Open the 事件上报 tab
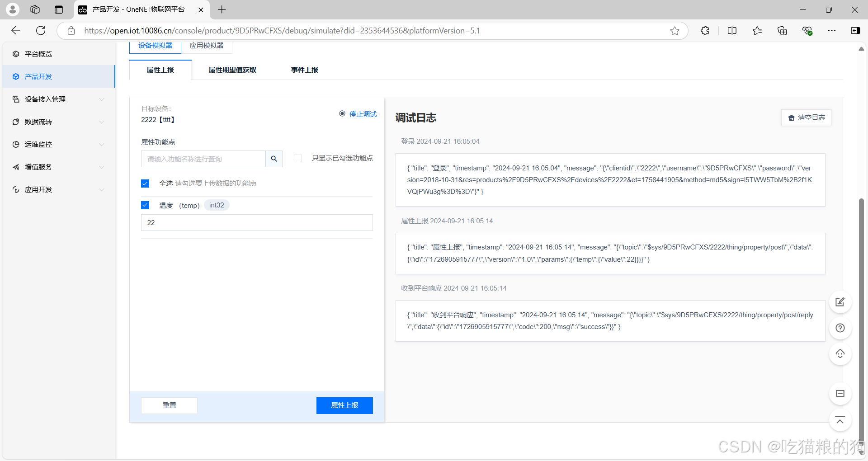The image size is (868, 461). tap(304, 70)
